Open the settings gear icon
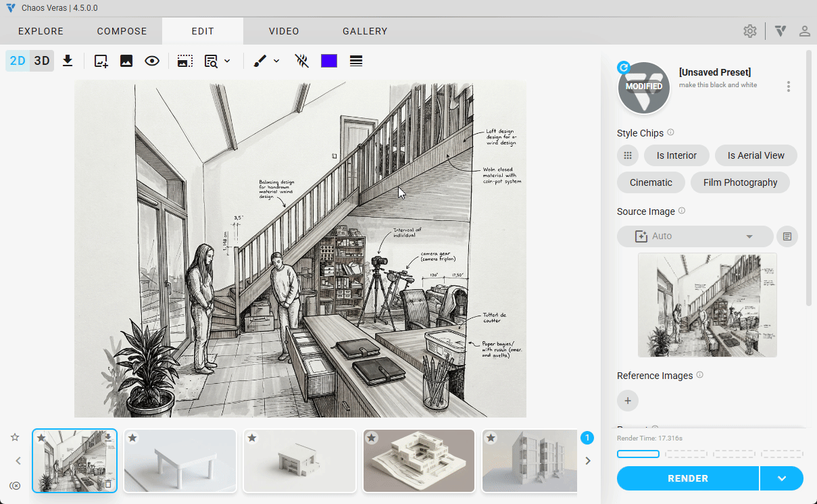This screenshot has height=504, width=817. [750, 31]
